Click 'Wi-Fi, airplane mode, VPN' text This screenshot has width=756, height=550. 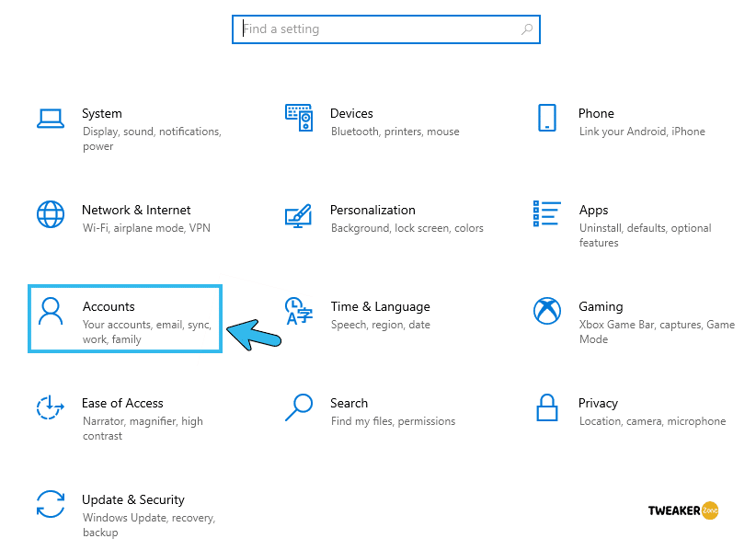coord(146,228)
